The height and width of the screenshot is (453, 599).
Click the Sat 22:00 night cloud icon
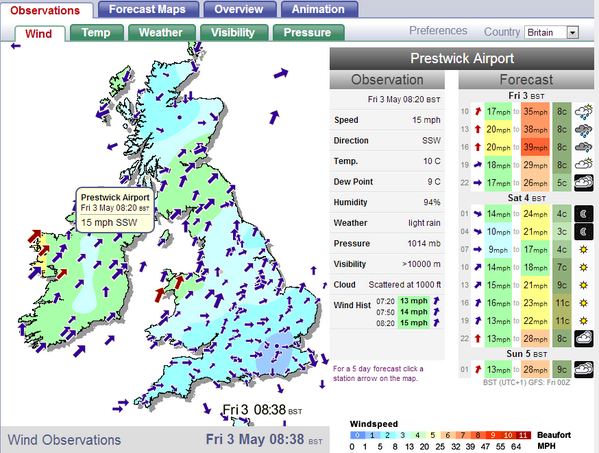[x=583, y=338]
